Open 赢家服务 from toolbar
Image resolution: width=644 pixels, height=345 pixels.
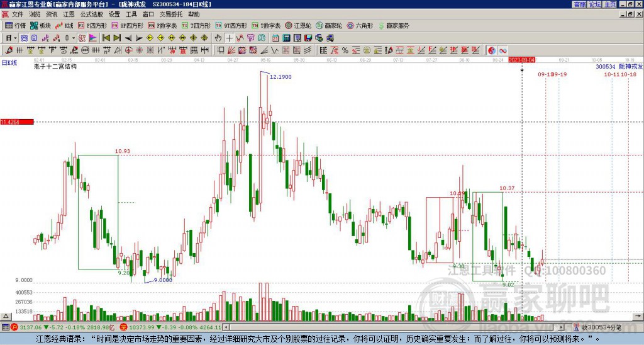point(394,25)
